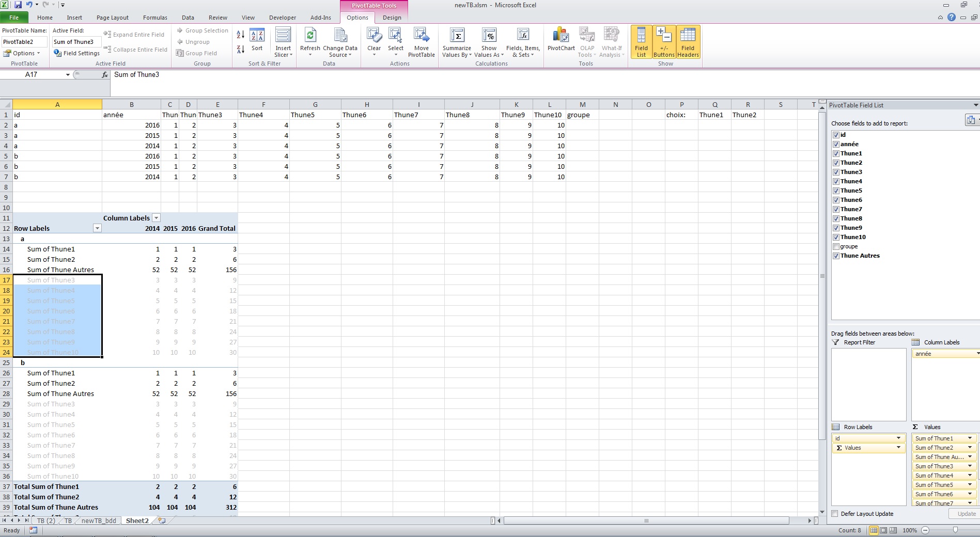
Task: Uncheck the année field checkbox
Action: 836,144
